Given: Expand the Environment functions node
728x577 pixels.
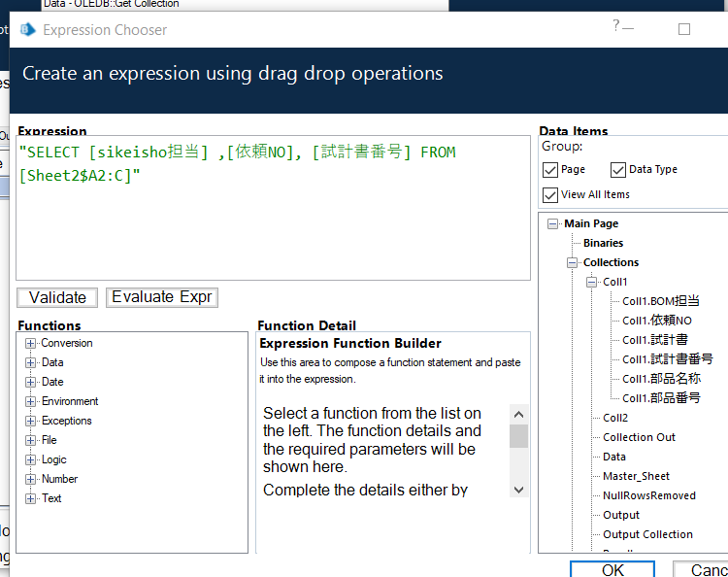Looking at the screenshot, I should [31, 401].
